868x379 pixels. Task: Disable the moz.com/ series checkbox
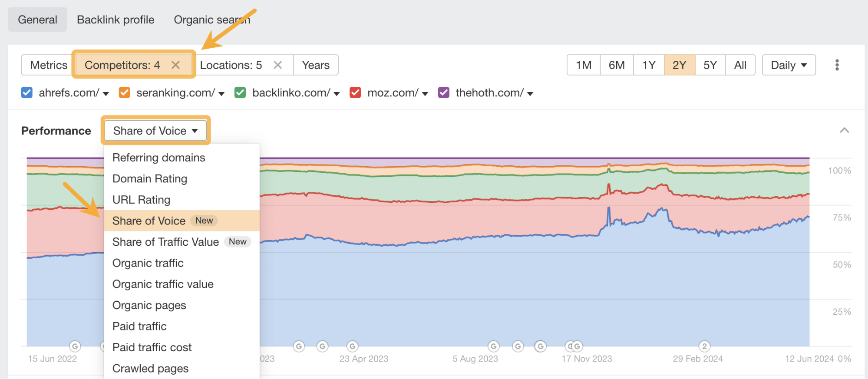point(355,92)
